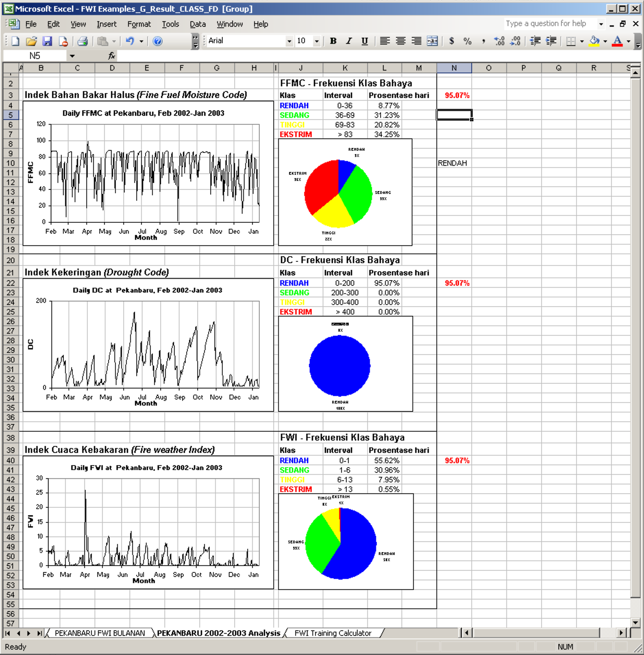Click the Print icon in the toolbar
This screenshot has height=655, width=644.
coord(83,41)
